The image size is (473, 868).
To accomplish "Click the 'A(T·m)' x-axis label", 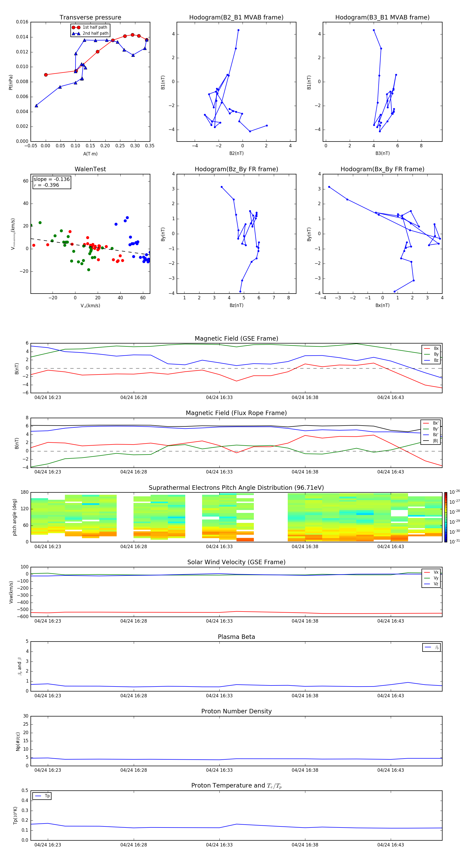I will (90, 154).
